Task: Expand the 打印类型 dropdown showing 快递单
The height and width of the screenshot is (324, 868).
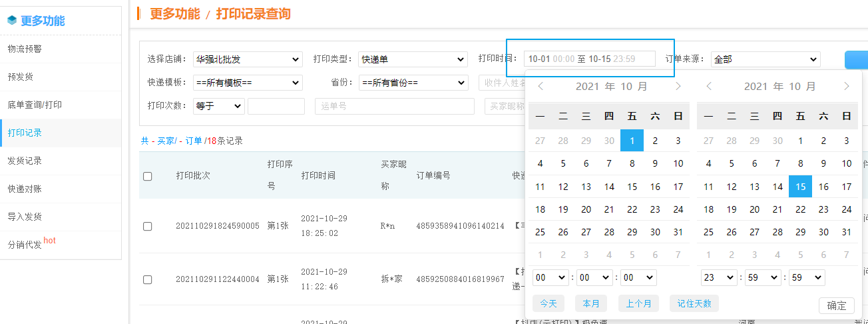Action: tap(413, 60)
